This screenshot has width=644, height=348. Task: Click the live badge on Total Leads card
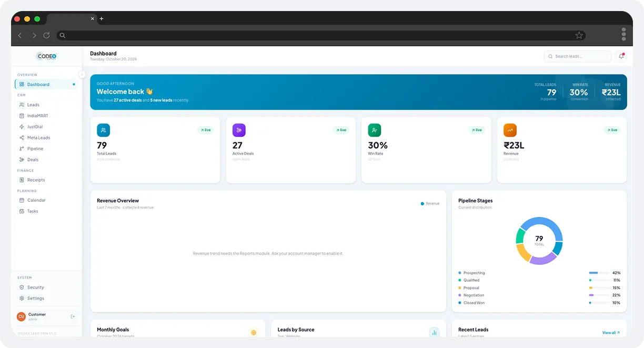206,130
